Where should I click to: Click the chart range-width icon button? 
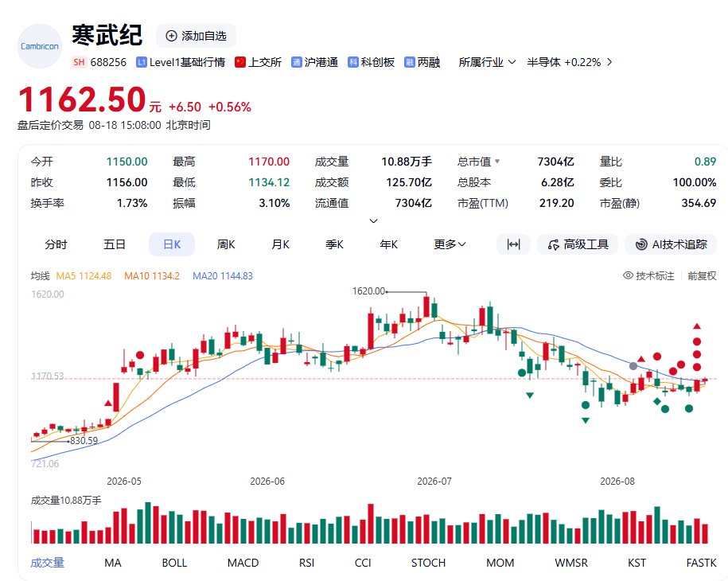point(513,244)
